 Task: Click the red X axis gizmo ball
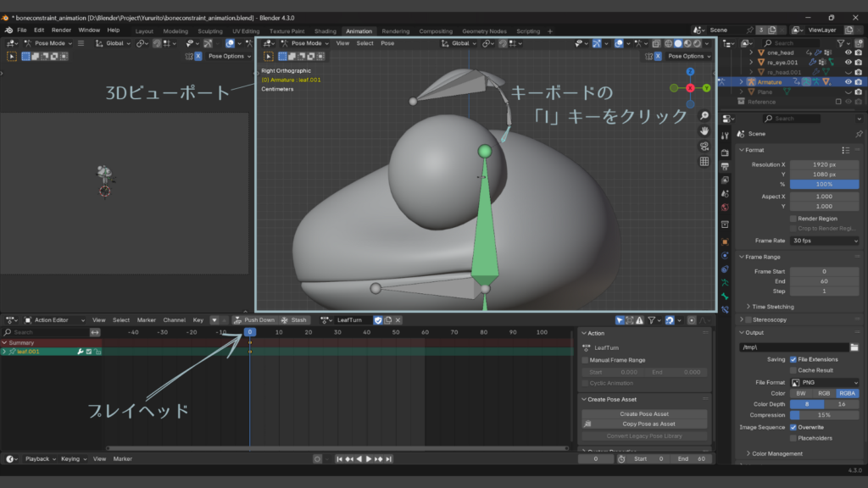point(690,88)
